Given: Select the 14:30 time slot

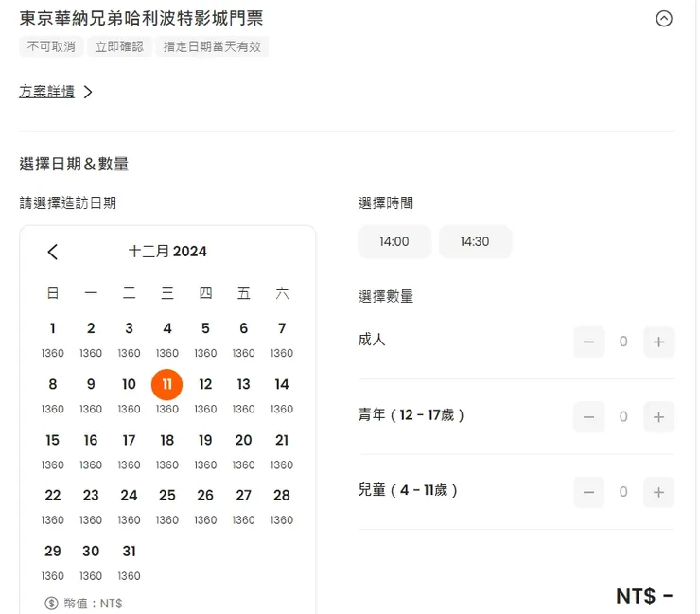Looking at the screenshot, I should (475, 241).
